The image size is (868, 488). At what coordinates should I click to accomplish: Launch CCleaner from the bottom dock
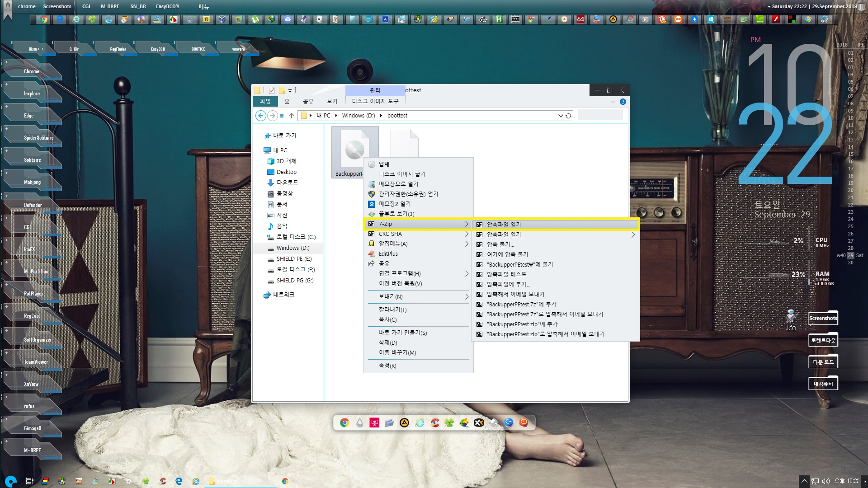(x=434, y=422)
